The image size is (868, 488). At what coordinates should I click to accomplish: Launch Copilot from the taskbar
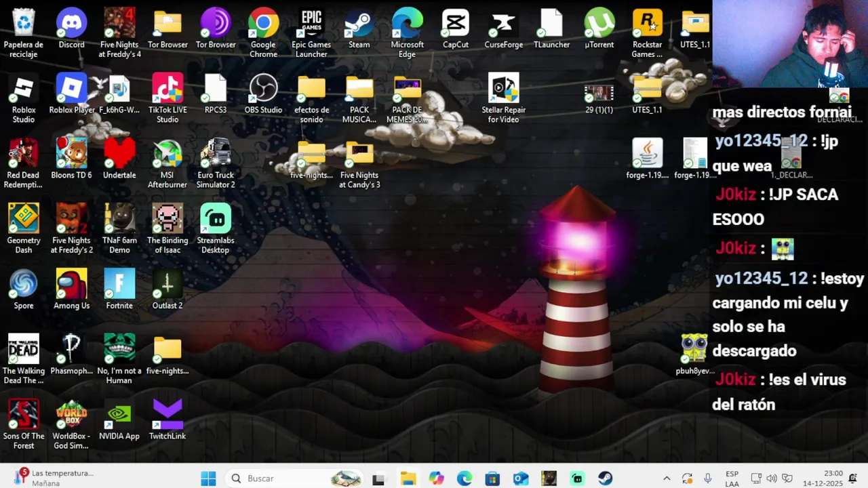coord(436,479)
